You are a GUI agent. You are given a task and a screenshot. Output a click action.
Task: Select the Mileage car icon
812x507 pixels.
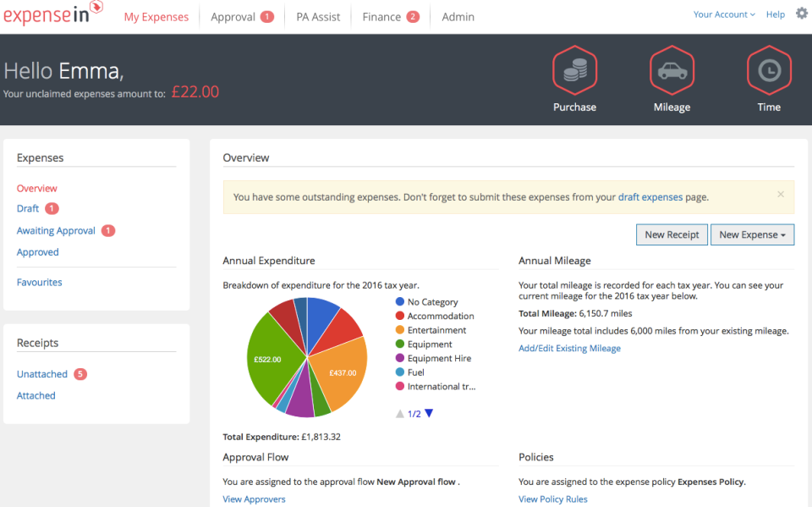[672, 70]
